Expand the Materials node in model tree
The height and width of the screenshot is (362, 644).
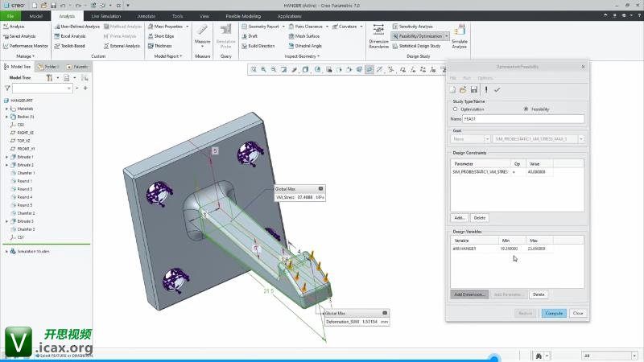point(7,109)
